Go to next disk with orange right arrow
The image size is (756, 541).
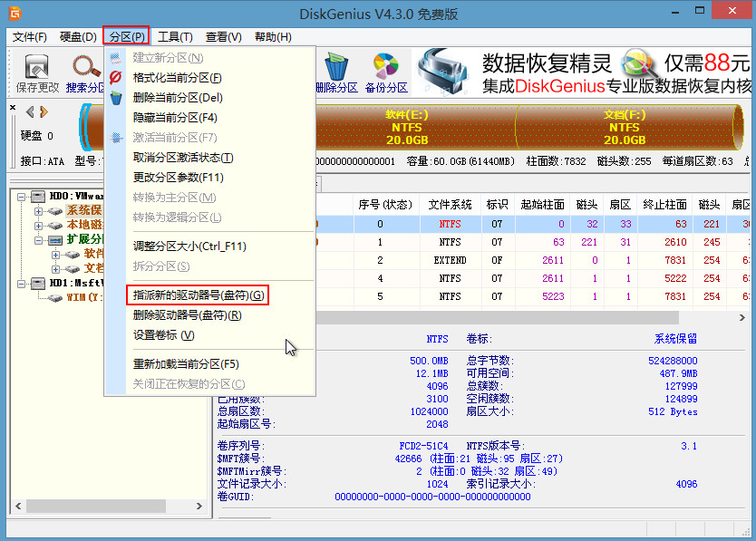pos(44,112)
